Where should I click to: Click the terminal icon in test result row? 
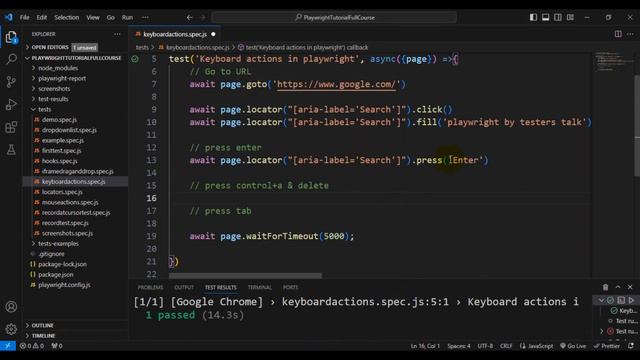[x=621, y=300]
